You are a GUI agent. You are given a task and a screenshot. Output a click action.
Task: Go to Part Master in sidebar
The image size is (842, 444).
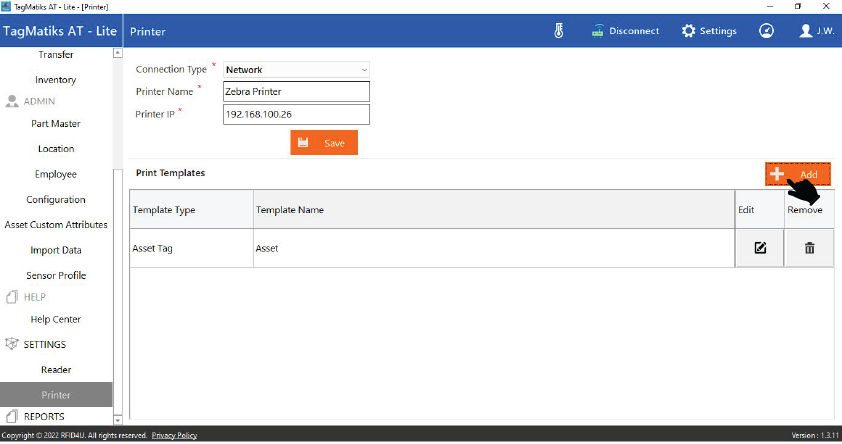(x=56, y=124)
